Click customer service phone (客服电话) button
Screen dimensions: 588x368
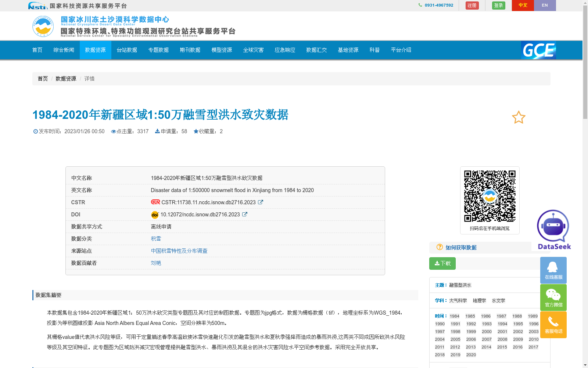[553, 325]
